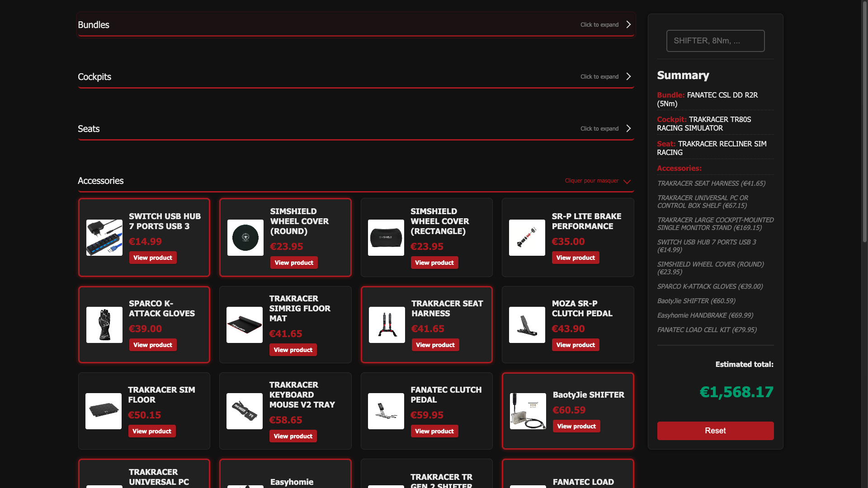Viewport: 868px width, 488px height.
Task: Expand the Bundles section chevron
Action: (628, 24)
